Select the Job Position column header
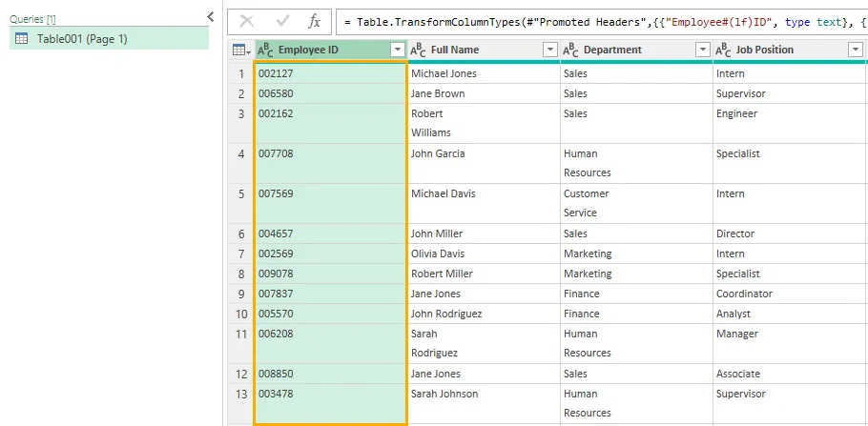This screenshot has width=868, height=426. tap(790, 51)
